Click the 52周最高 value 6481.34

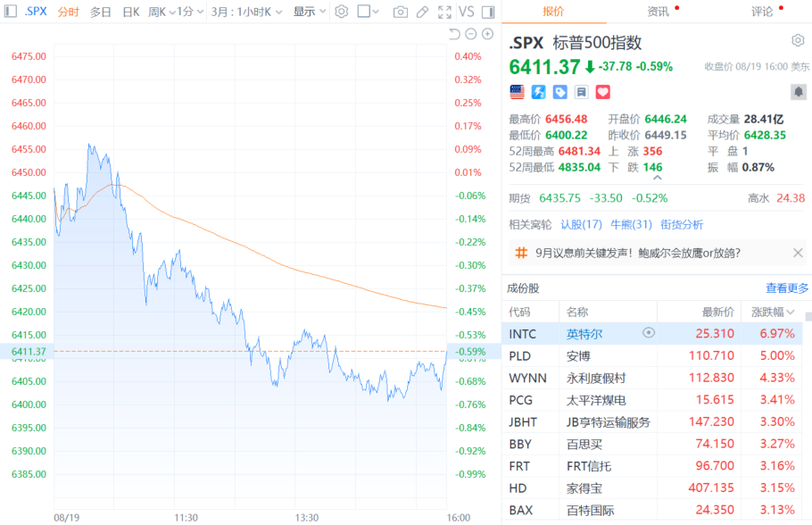pos(579,151)
